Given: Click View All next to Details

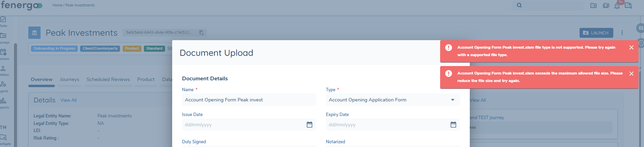Looking at the screenshot, I should (x=69, y=100).
